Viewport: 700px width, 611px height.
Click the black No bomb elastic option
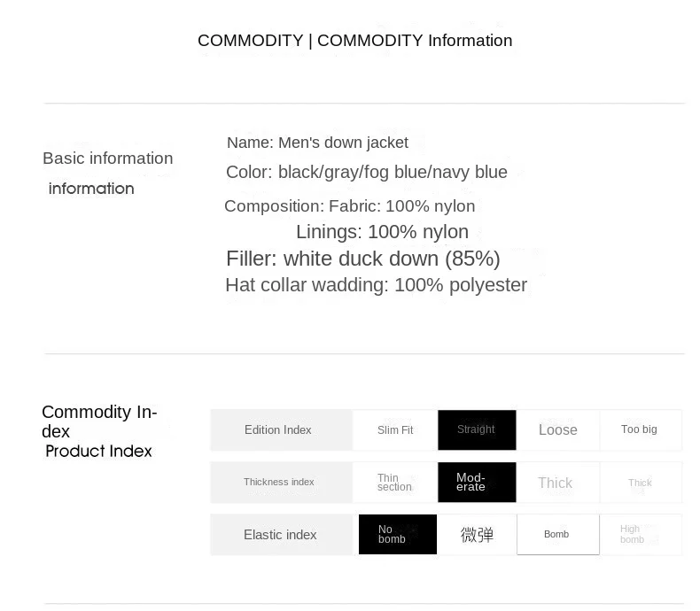coord(397,535)
